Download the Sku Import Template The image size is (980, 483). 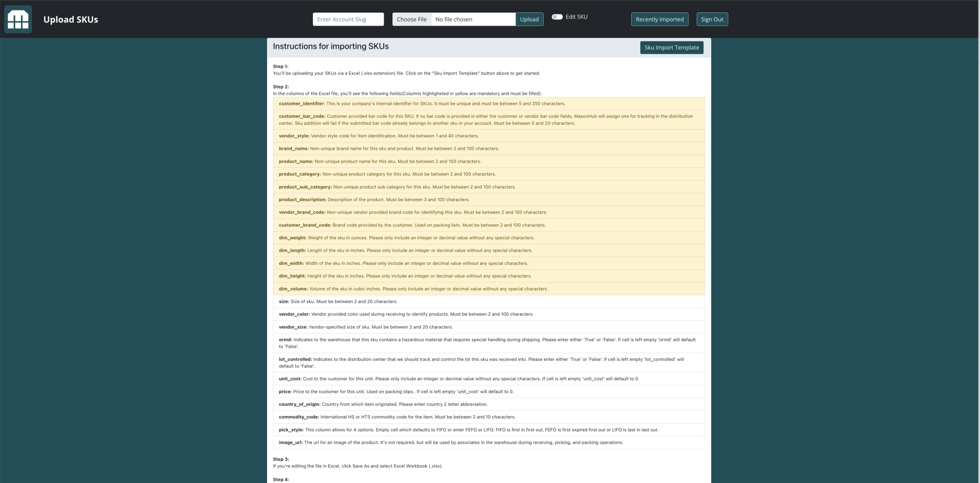tap(671, 47)
